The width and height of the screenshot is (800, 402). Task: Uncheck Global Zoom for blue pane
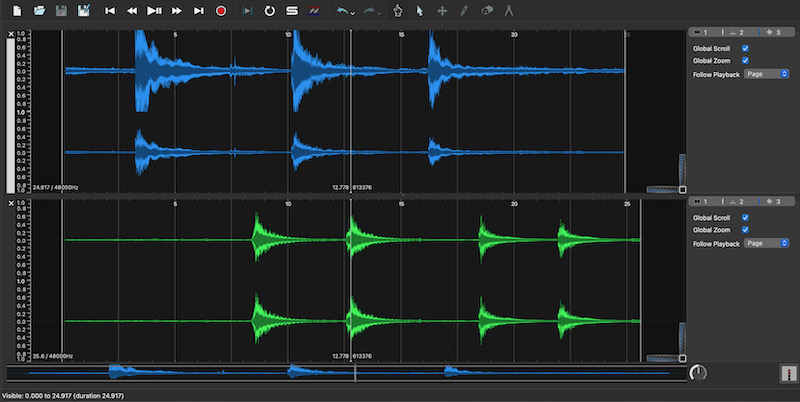[x=745, y=60]
